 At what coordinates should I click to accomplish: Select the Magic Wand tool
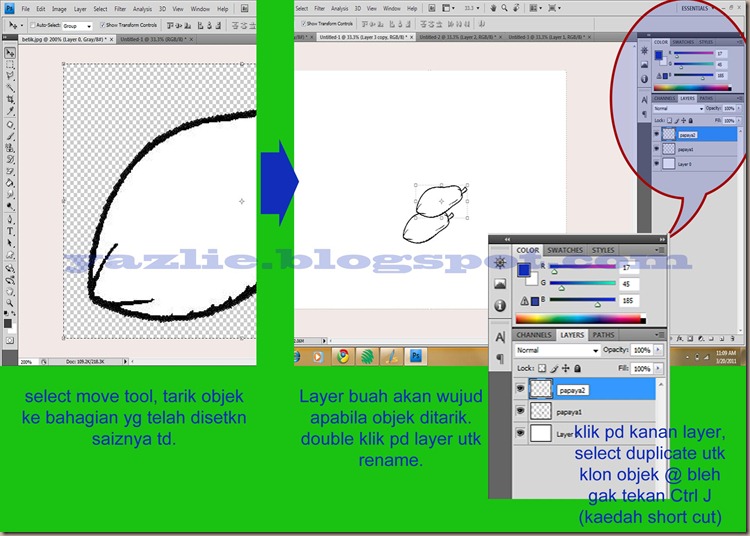pyautogui.click(x=10, y=88)
